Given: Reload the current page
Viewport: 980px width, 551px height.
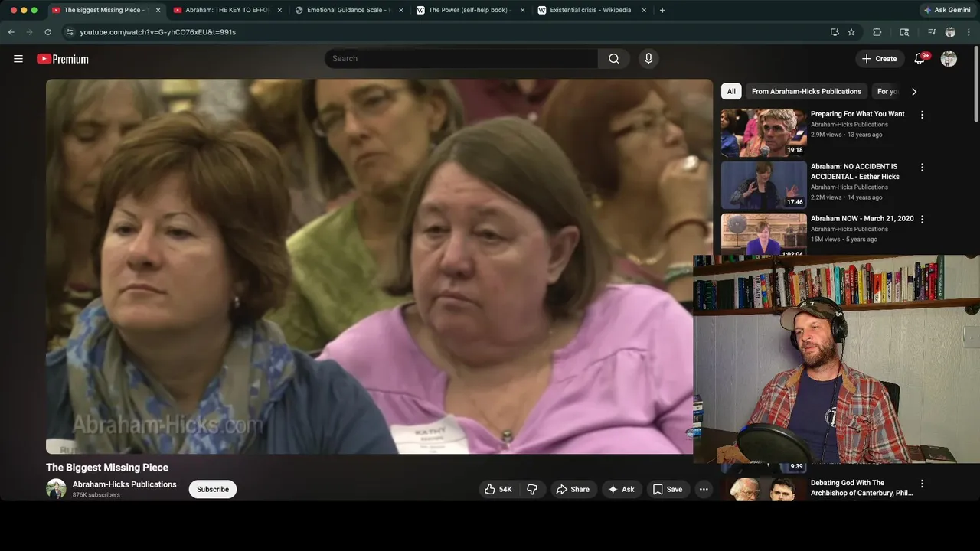Looking at the screenshot, I should (48, 32).
